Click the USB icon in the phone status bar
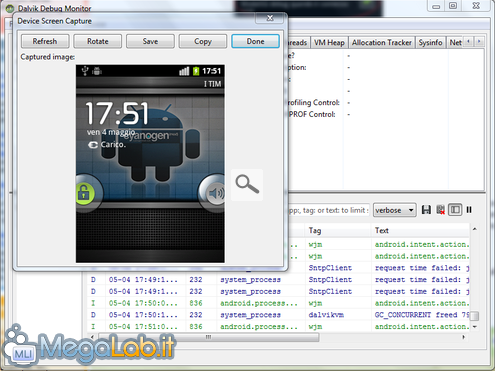 coord(85,71)
